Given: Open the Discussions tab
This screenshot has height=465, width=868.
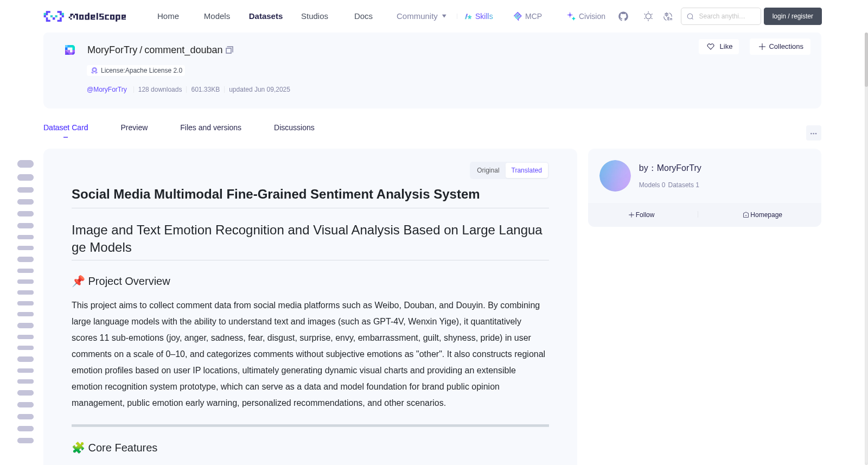Looking at the screenshot, I should coord(294,128).
